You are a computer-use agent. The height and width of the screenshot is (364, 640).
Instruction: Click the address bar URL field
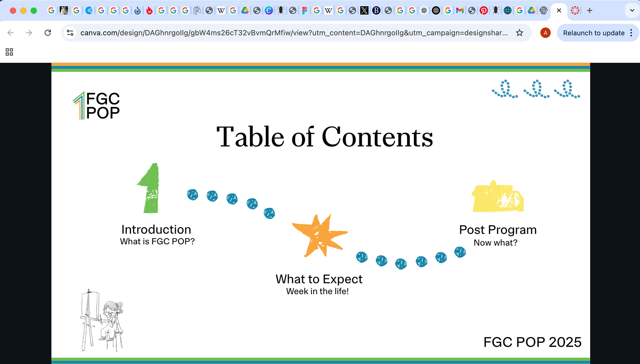pyautogui.click(x=293, y=33)
